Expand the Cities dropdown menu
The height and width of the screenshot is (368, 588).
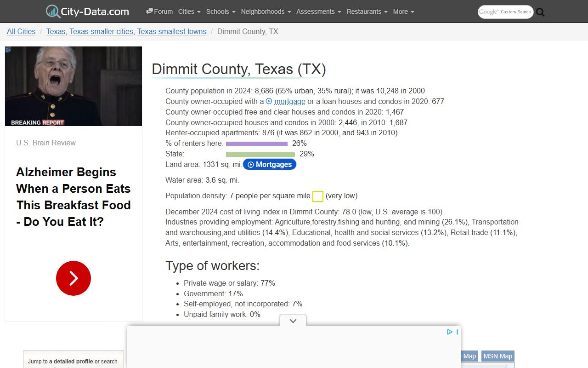point(189,11)
